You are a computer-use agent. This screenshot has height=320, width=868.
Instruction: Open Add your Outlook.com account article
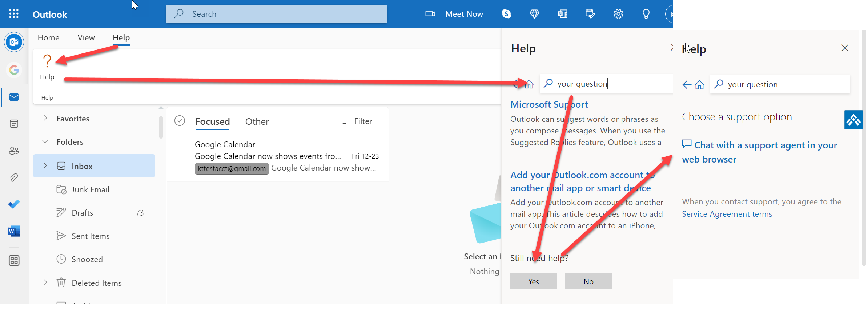coord(583,181)
